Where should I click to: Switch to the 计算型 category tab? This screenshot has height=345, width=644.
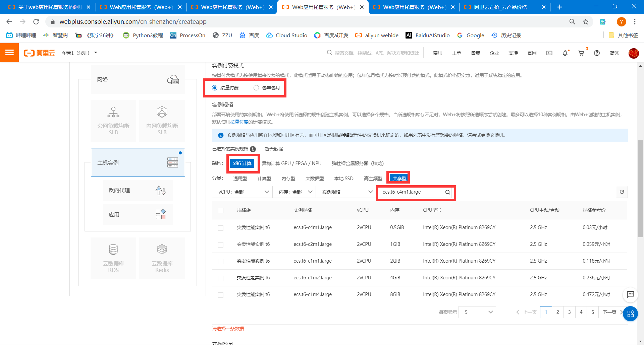[x=264, y=179]
